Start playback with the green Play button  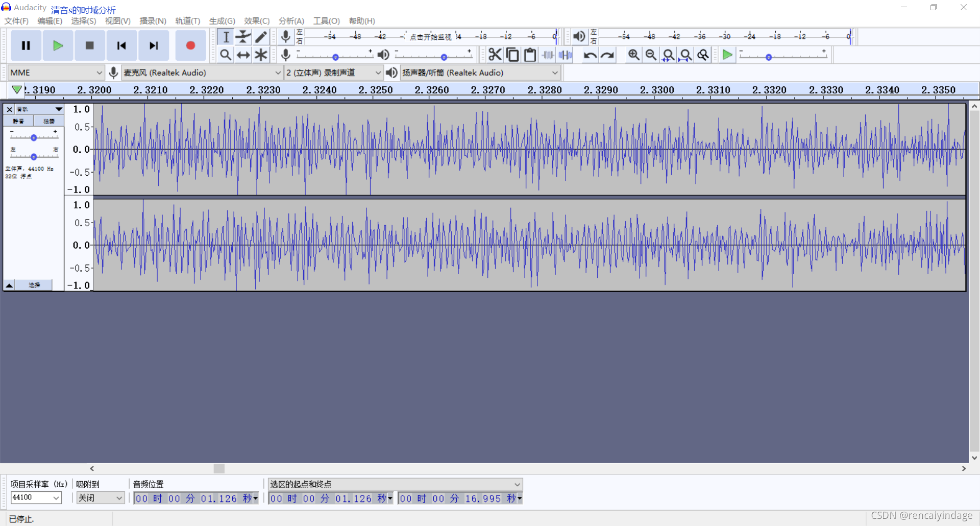point(58,45)
